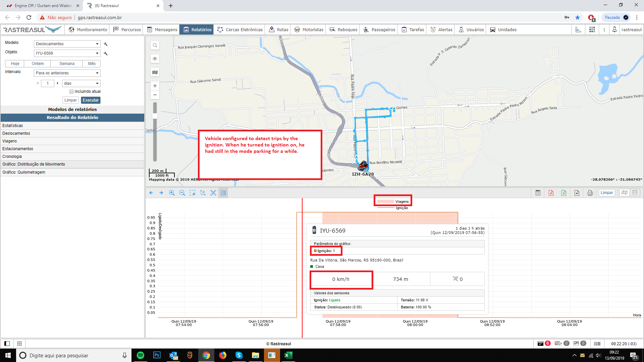Click the print report icon

590,193
